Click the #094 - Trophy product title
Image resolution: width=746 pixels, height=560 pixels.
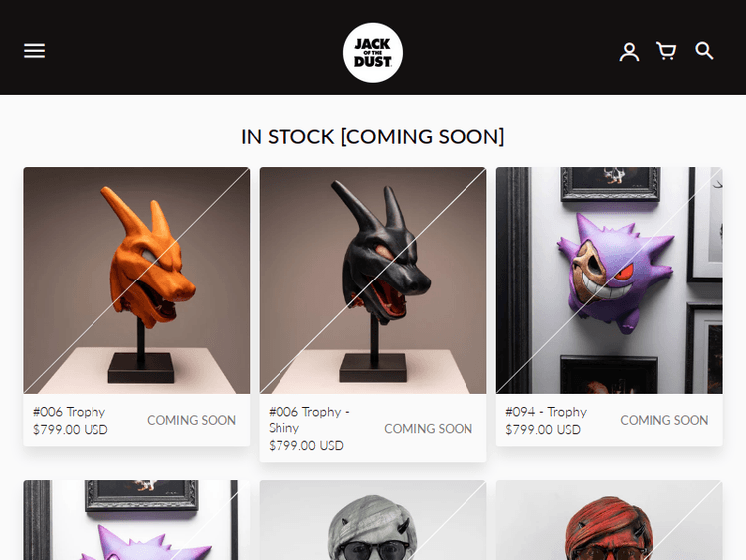click(x=546, y=412)
